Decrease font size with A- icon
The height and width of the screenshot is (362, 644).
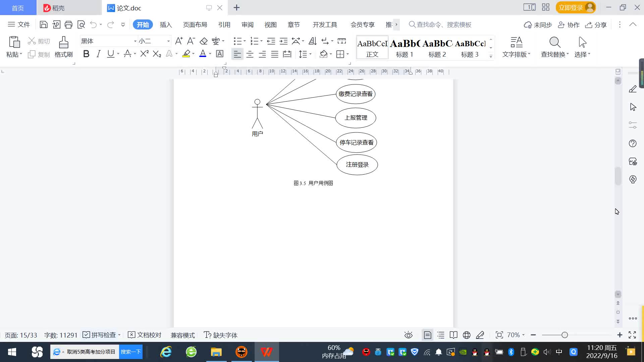coord(191,41)
